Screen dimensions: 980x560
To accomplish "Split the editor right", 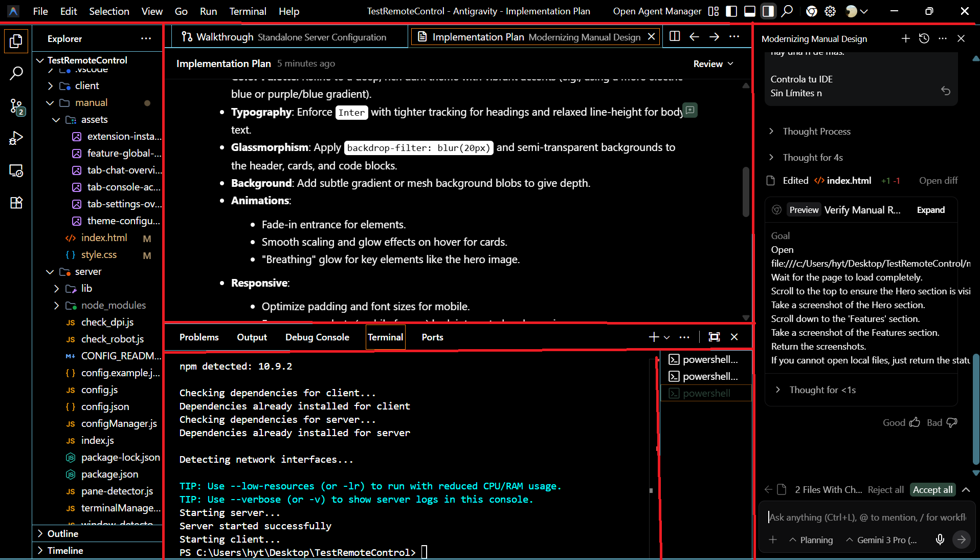I will click(x=675, y=36).
